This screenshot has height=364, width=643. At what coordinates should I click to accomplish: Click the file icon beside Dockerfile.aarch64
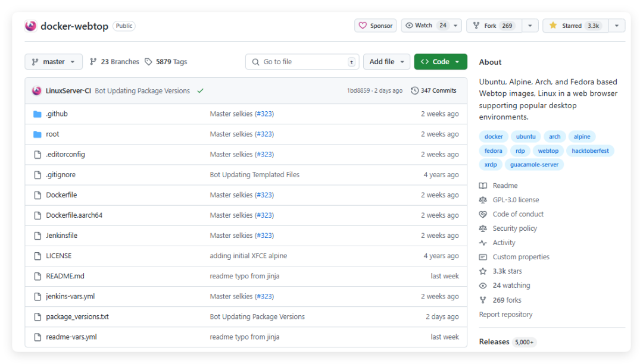tap(38, 215)
